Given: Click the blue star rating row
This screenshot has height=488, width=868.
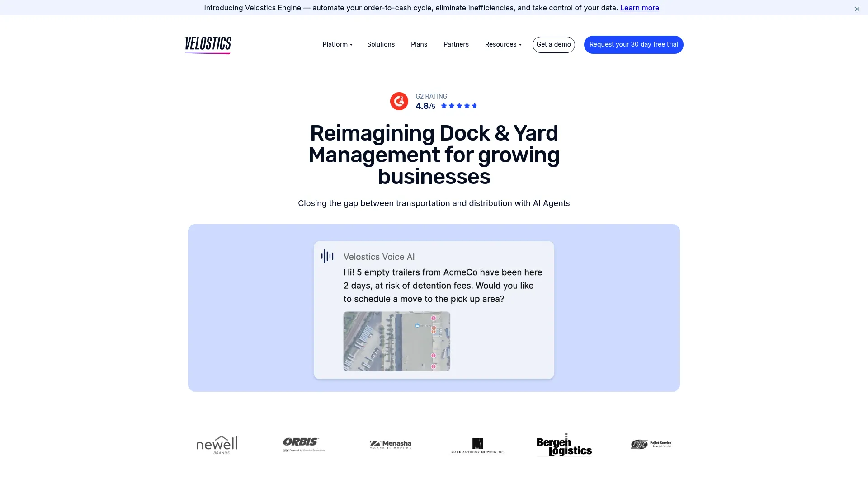Looking at the screenshot, I should click(458, 106).
